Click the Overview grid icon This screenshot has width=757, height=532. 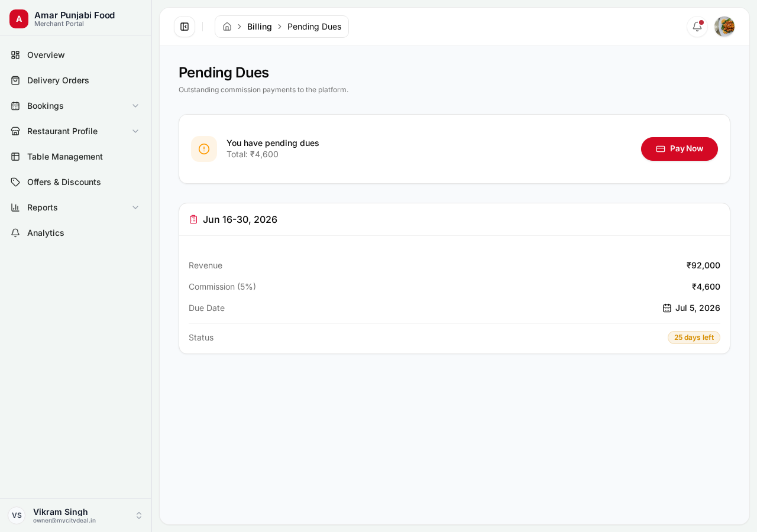15,55
